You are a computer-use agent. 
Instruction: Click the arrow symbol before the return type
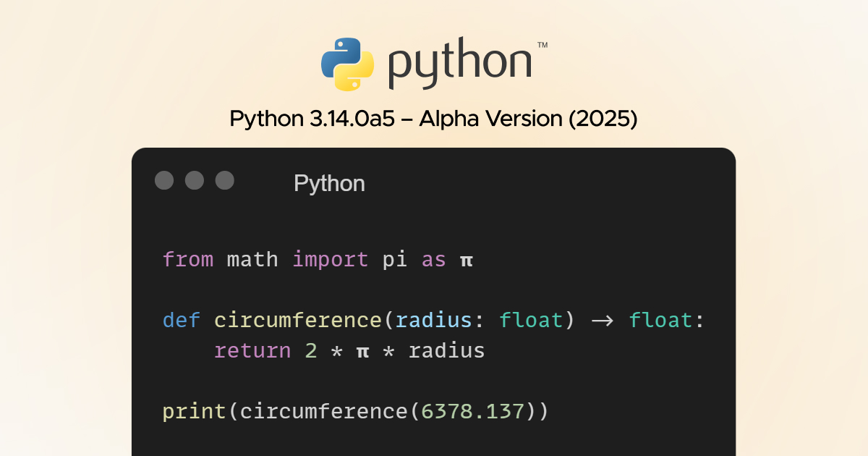[x=602, y=320]
